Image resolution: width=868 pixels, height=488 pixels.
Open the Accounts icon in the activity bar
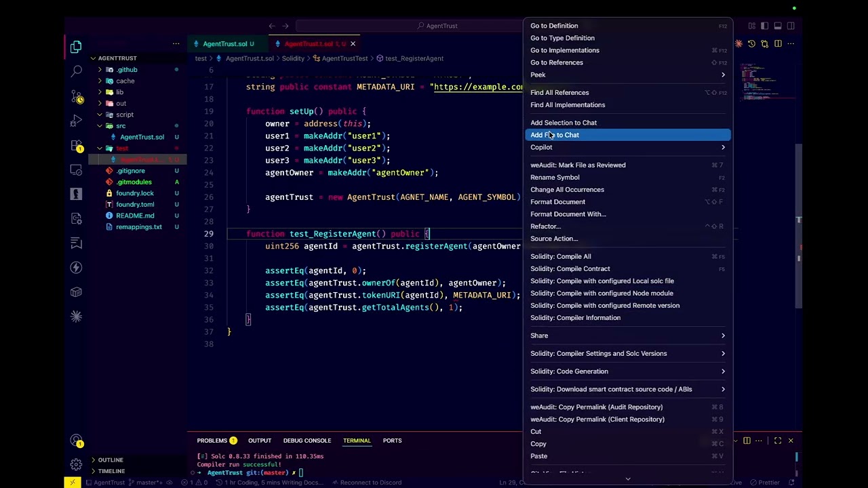76,441
